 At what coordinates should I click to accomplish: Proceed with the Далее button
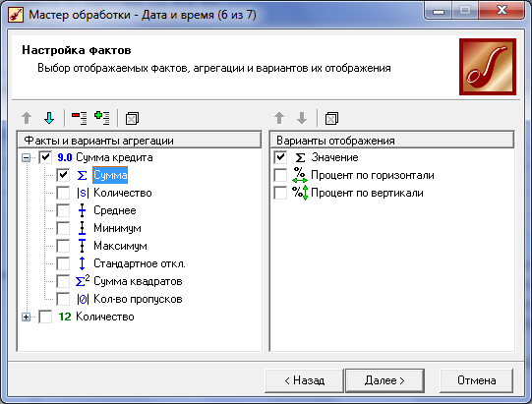pos(384,380)
